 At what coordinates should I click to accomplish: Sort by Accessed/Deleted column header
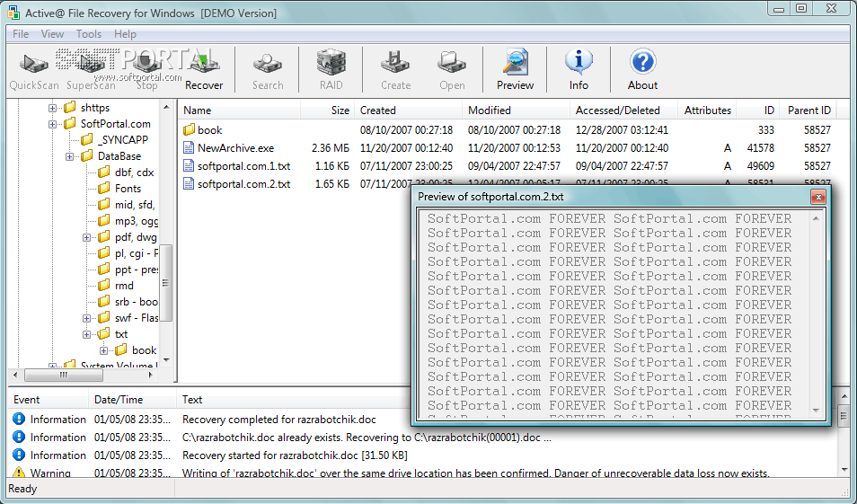[623, 110]
